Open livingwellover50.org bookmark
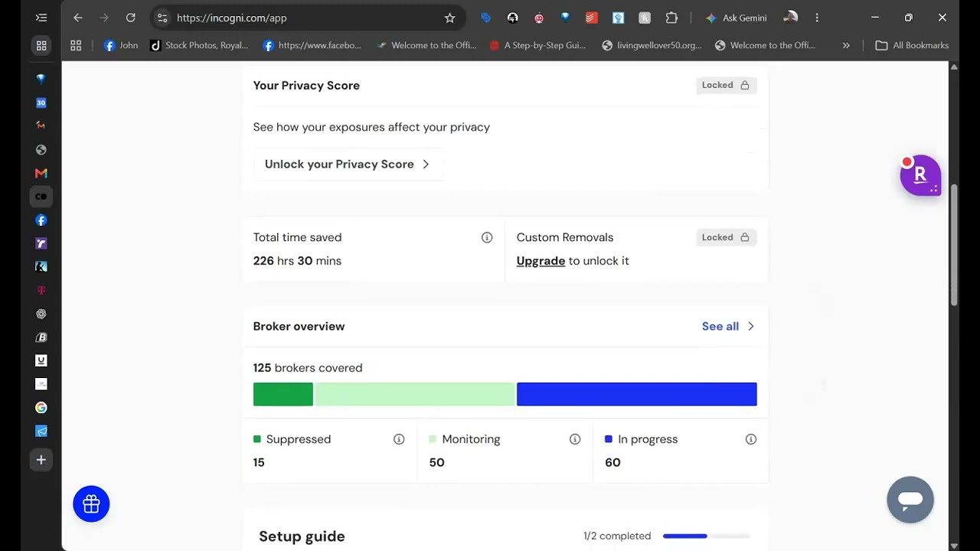The height and width of the screenshot is (551, 980). (652, 45)
